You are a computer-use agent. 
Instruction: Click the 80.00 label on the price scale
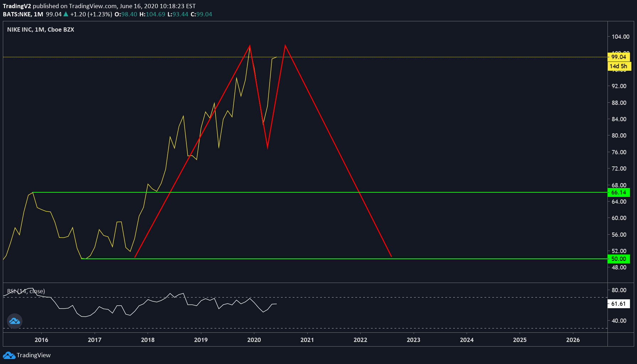(x=619, y=135)
